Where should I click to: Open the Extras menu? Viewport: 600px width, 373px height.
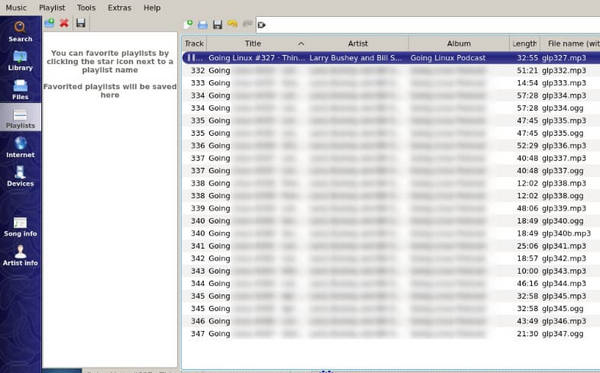pos(119,8)
